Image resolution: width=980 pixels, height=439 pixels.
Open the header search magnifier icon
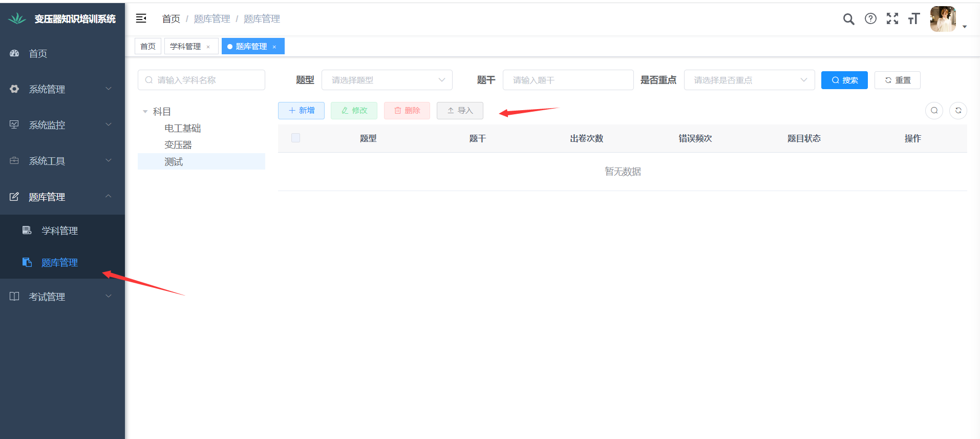click(848, 19)
